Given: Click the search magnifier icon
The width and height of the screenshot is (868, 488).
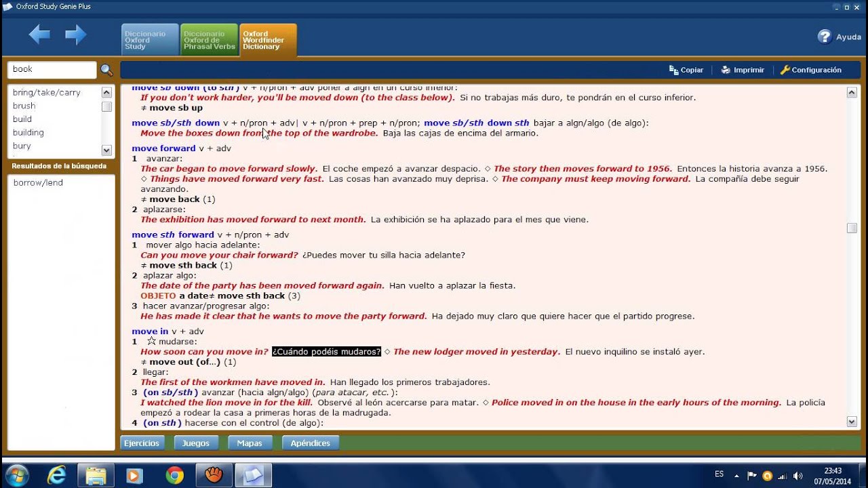Looking at the screenshot, I should pyautogui.click(x=106, y=70).
